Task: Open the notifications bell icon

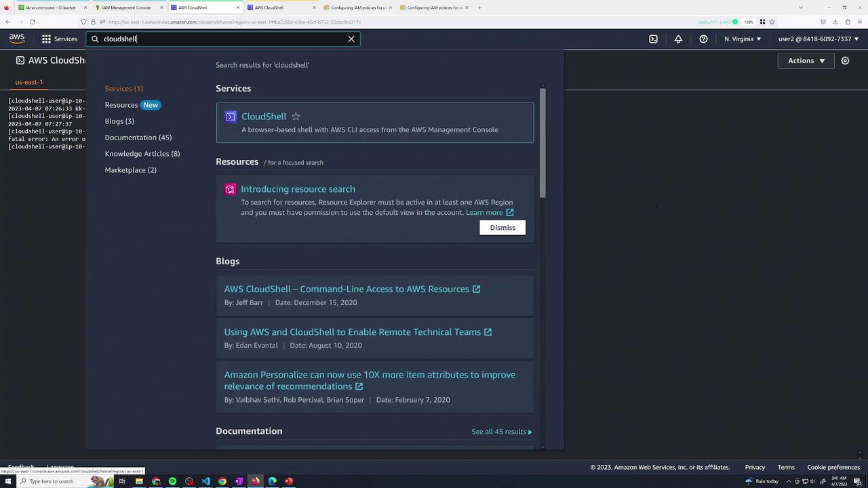Action: pyautogui.click(x=678, y=39)
